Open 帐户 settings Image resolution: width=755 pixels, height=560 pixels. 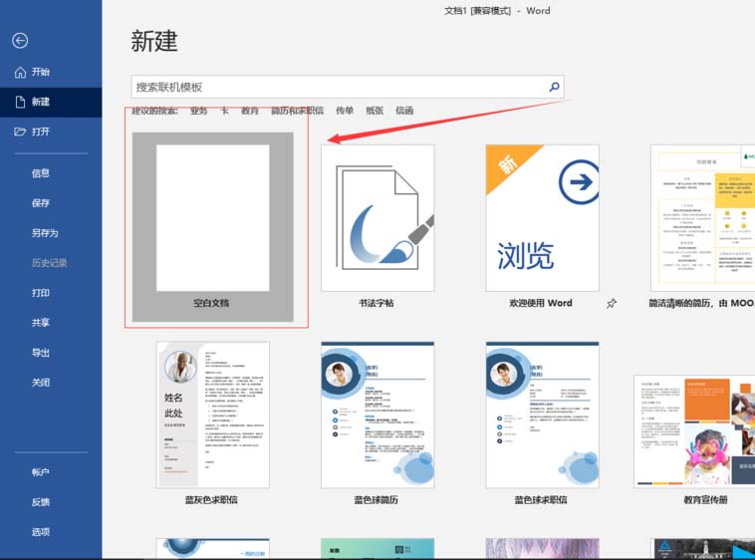click(41, 472)
